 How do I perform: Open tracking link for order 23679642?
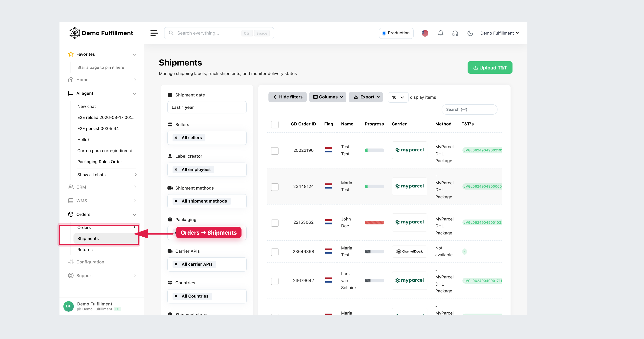point(482,281)
